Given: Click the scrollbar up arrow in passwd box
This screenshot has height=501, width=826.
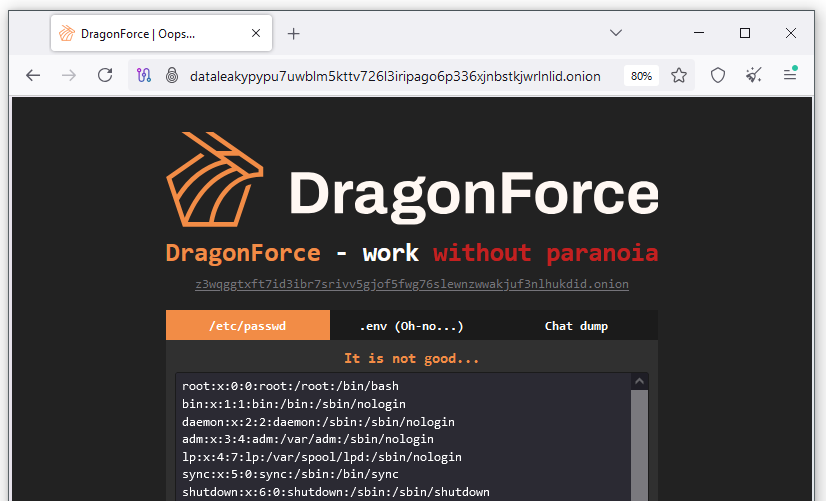Looking at the screenshot, I should click(x=640, y=381).
